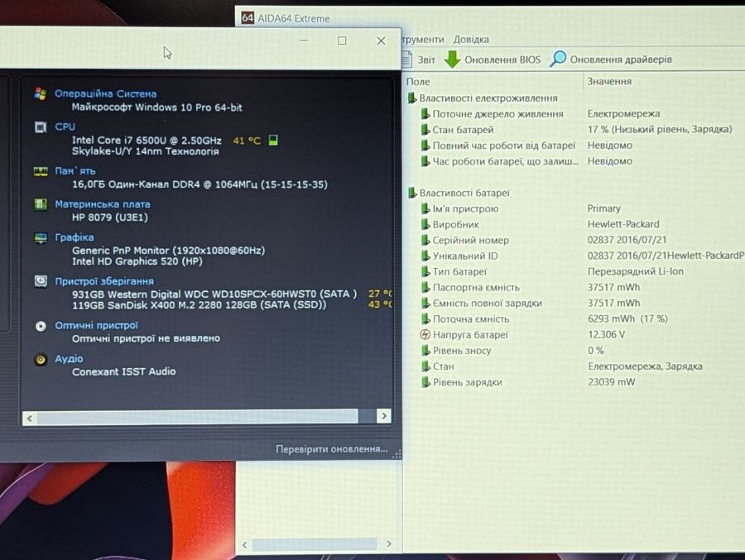Click left arrow of AIDA64 bottom scrollbar
Viewport: 745px width, 560px height.
(245, 545)
